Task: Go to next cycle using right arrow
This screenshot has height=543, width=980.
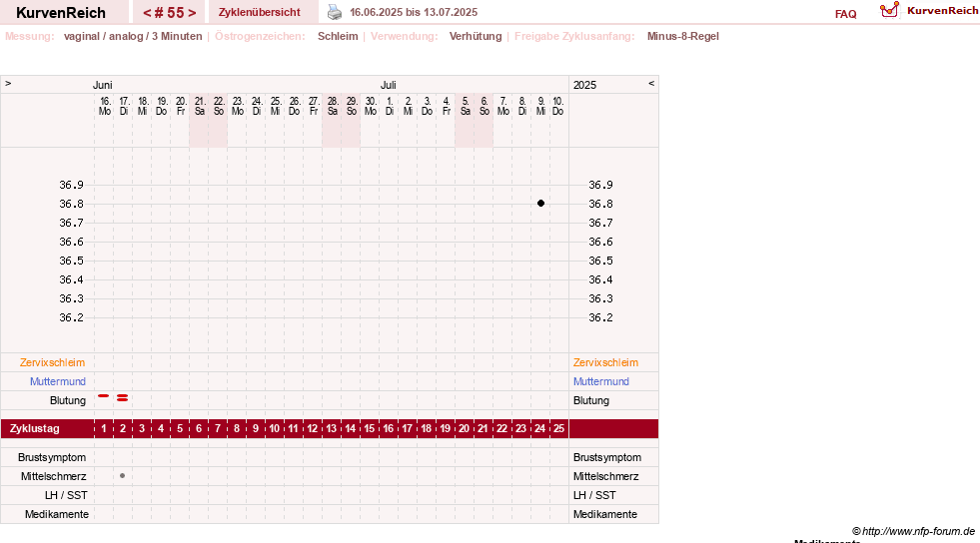Action: coord(192,13)
